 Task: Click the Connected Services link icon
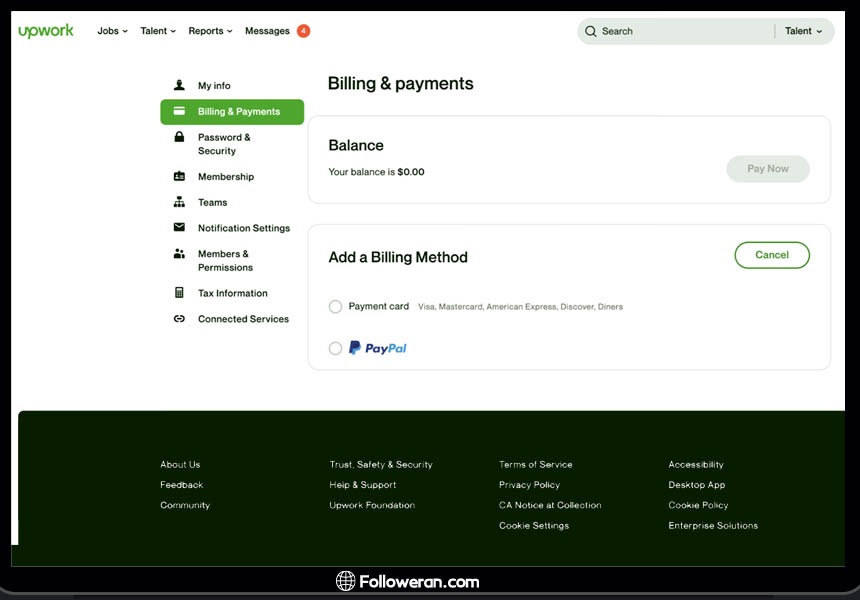point(179,319)
